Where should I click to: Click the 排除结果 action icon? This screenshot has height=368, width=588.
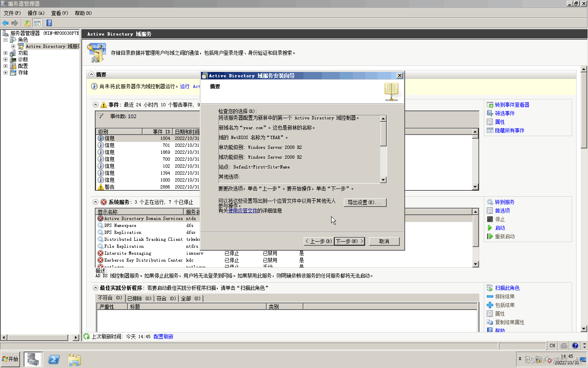[490, 296]
